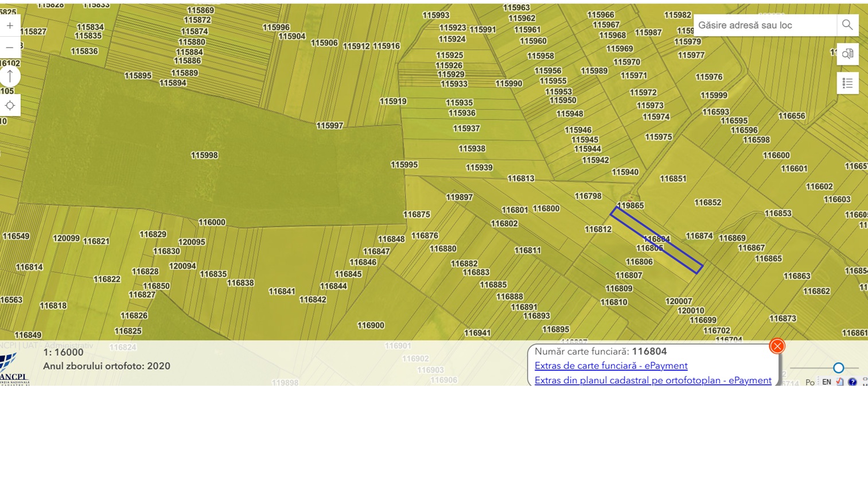This screenshot has width=868, height=500.
Task: Find my location using crosshair icon
Action: click(x=10, y=106)
